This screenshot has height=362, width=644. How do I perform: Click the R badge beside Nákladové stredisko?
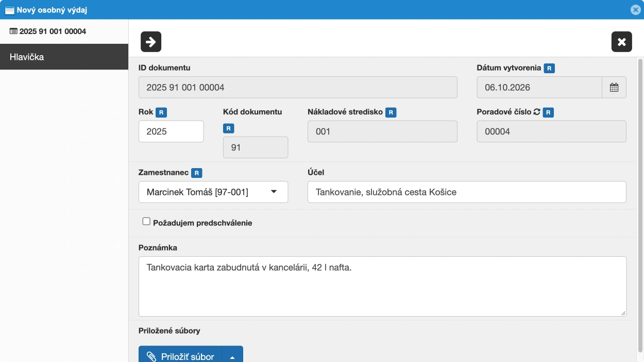(391, 112)
